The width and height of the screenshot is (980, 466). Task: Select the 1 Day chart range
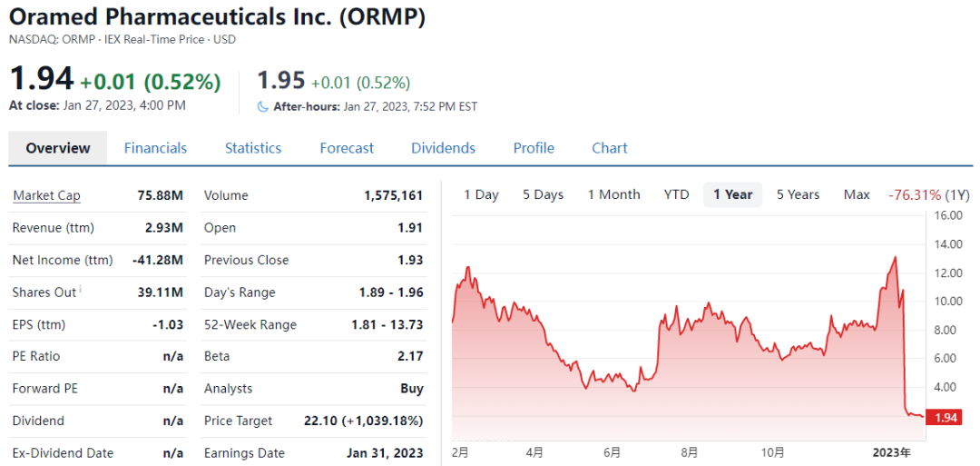pyautogui.click(x=481, y=194)
